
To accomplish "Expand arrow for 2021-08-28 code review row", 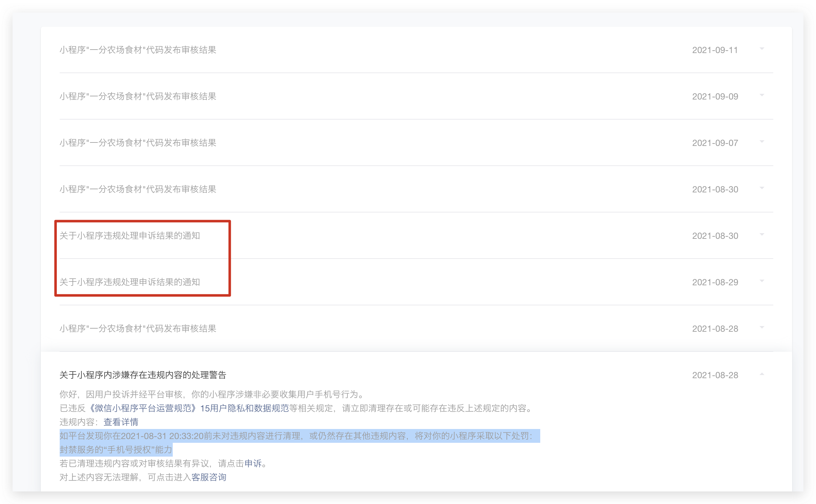I will click(762, 327).
